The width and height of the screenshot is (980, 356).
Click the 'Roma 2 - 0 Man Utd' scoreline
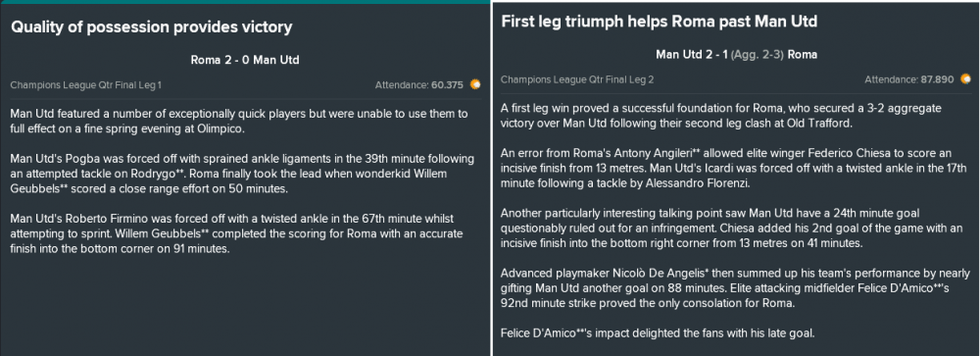pos(245,61)
